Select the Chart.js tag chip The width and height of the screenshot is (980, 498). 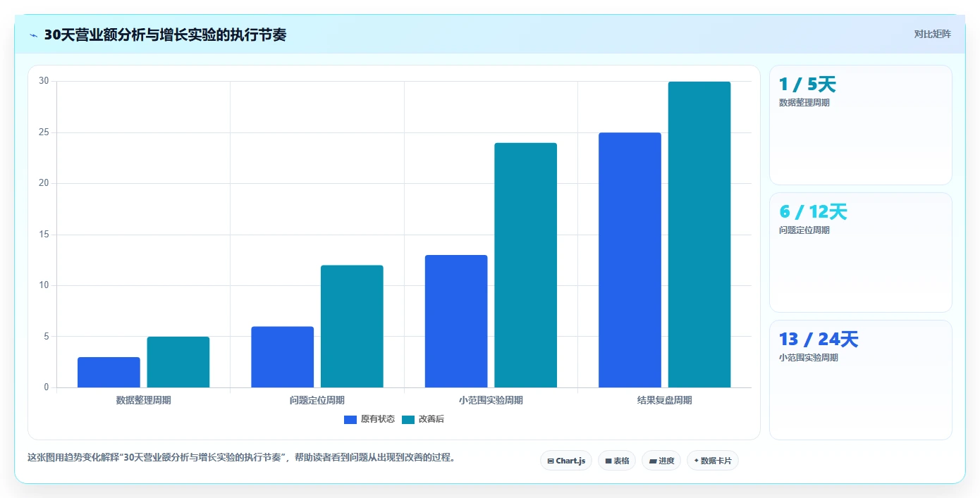pos(566,461)
